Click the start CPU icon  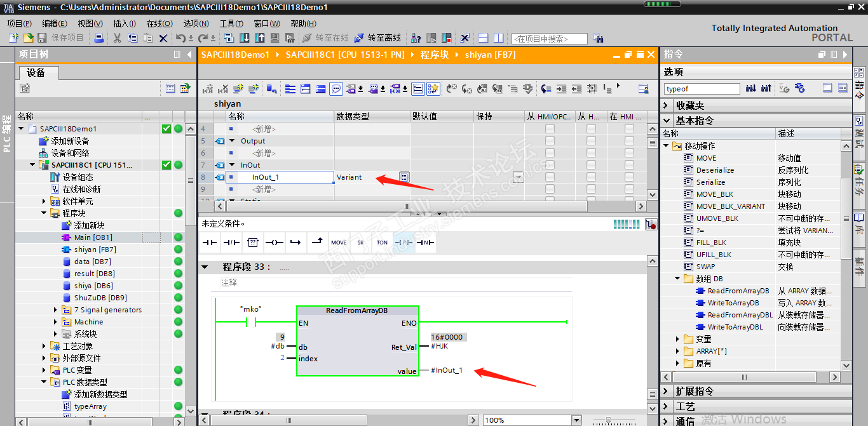432,38
